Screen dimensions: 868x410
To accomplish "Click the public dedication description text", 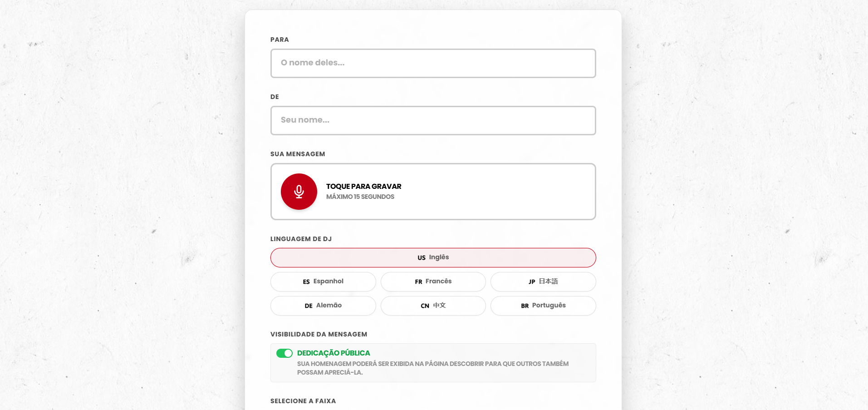I will tap(432, 368).
